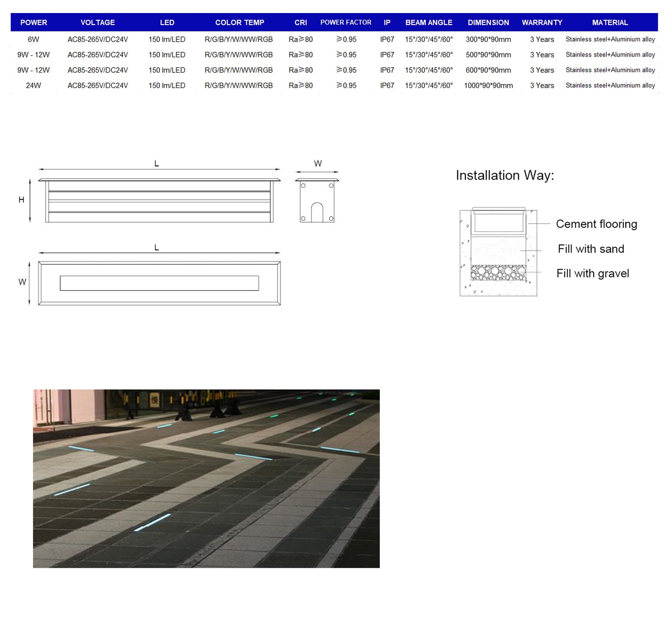Viewport: 672px width, 620px height.
Task: Click the VOLTAGE column header
Action: coord(98,22)
